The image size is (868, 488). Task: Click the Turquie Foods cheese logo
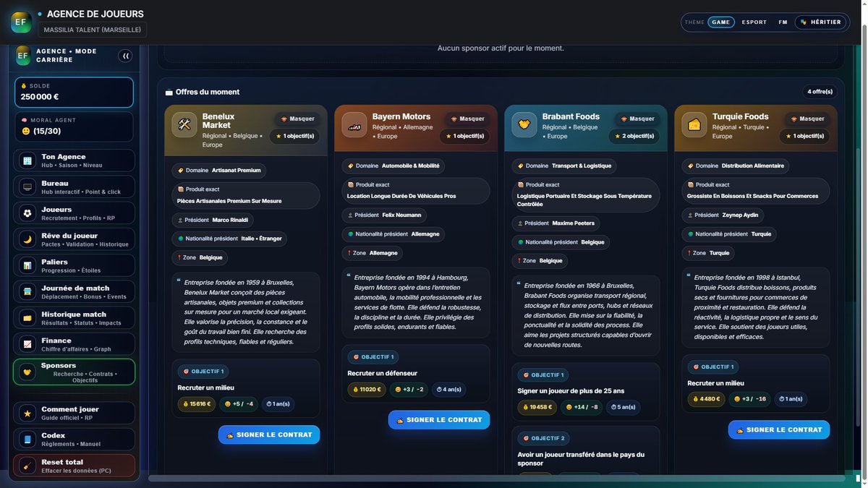[694, 124]
